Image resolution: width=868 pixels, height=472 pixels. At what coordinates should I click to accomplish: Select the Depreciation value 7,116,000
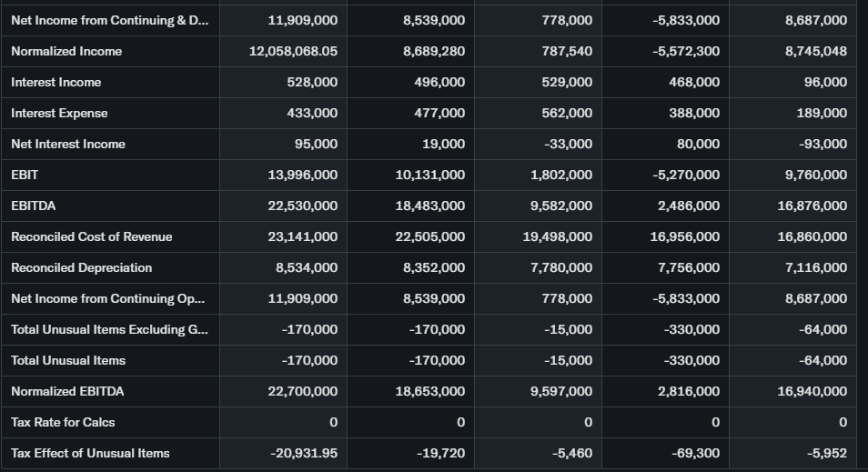pos(814,267)
